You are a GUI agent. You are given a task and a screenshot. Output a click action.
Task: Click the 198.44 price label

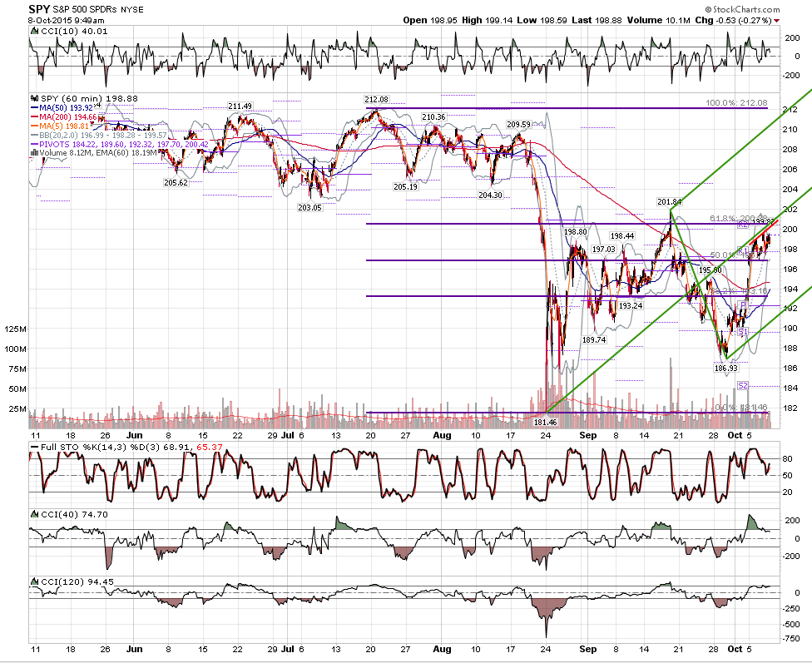pyautogui.click(x=622, y=236)
